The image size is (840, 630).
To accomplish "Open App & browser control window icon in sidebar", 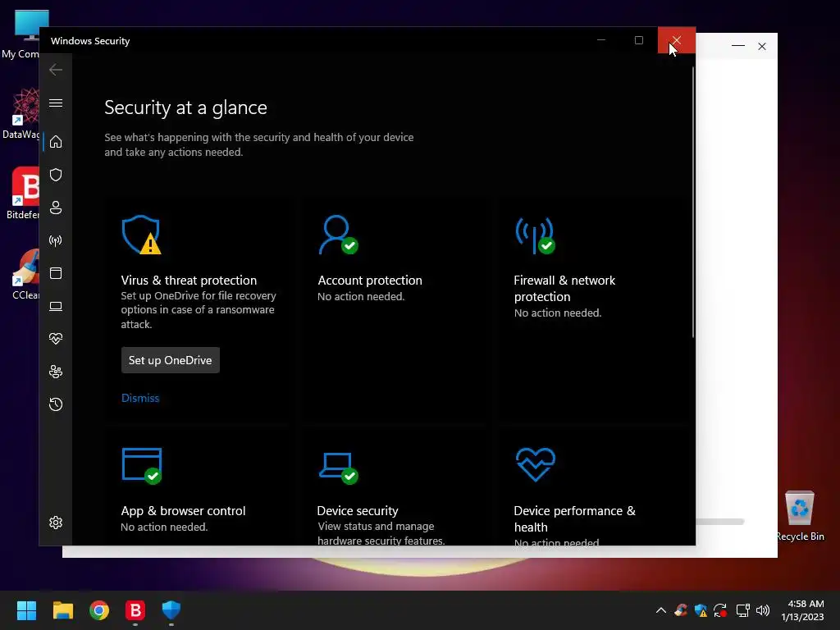I will tap(56, 273).
